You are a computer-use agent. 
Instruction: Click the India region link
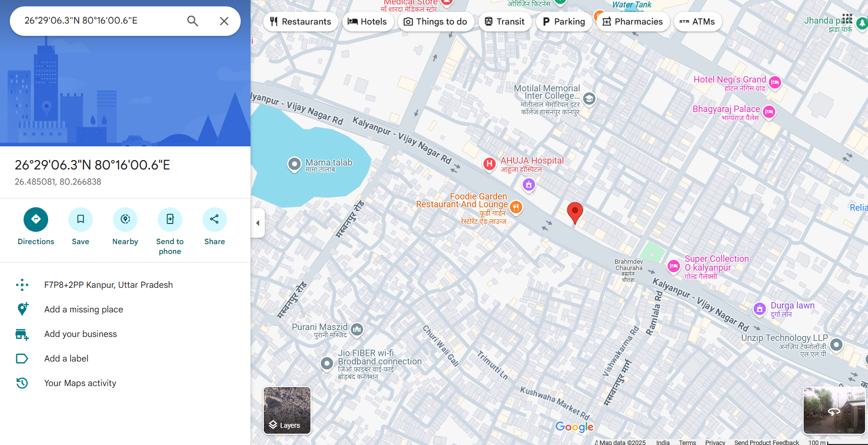pyautogui.click(x=663, y=442)
